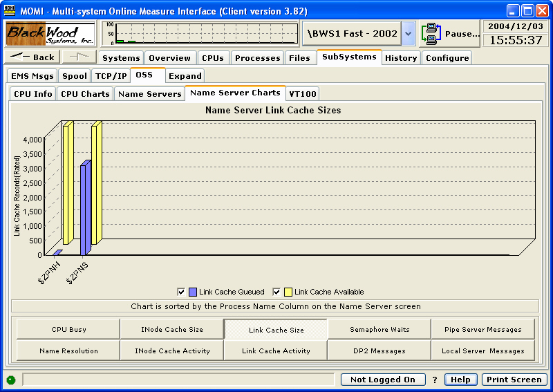Uncheck the Link Cache Available checkbox

(x=276, y=292)
